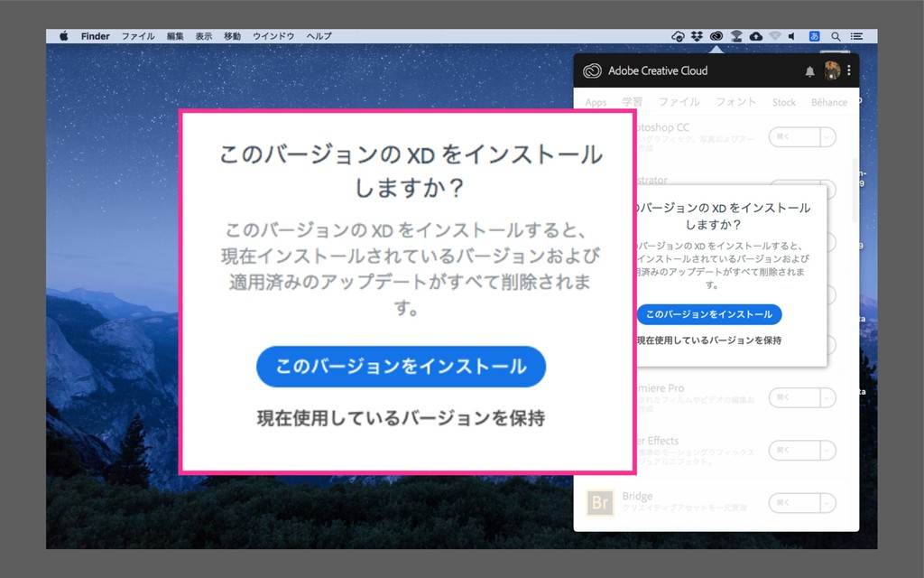Image resolution: width=924 pixels, height=578 pixels.
Task: Click 開く button for Photoshop CC
Action: (794, 137)
